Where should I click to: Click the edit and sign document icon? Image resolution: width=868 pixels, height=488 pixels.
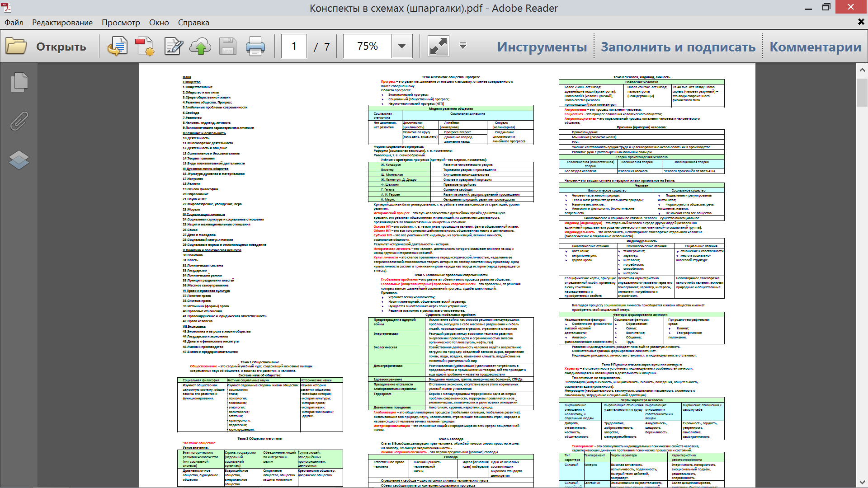coord(174,46)
